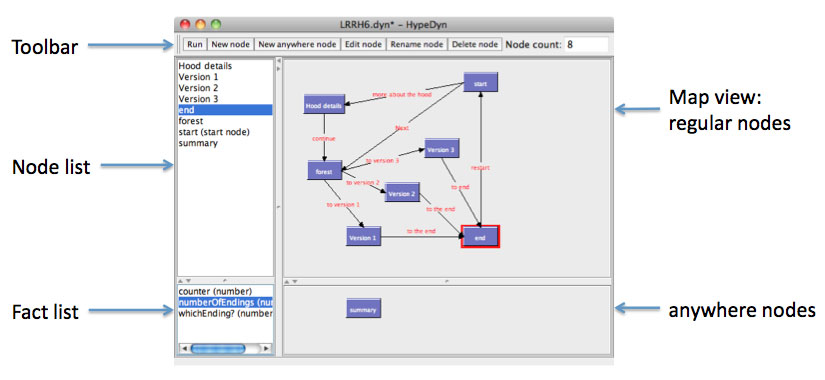Click the fact list horizontal scrollbar thumb

[218, 348]
